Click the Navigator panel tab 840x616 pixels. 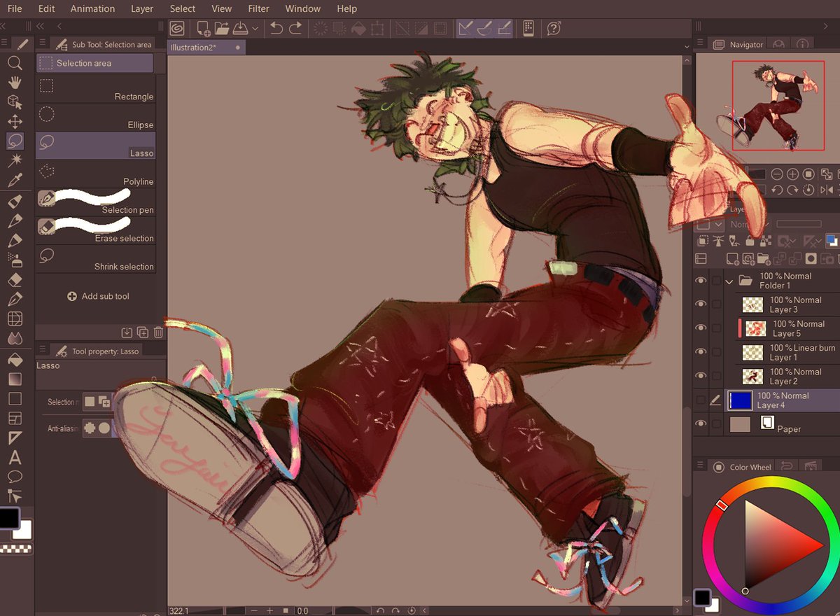pyautogui.click(x=738, y=44)
